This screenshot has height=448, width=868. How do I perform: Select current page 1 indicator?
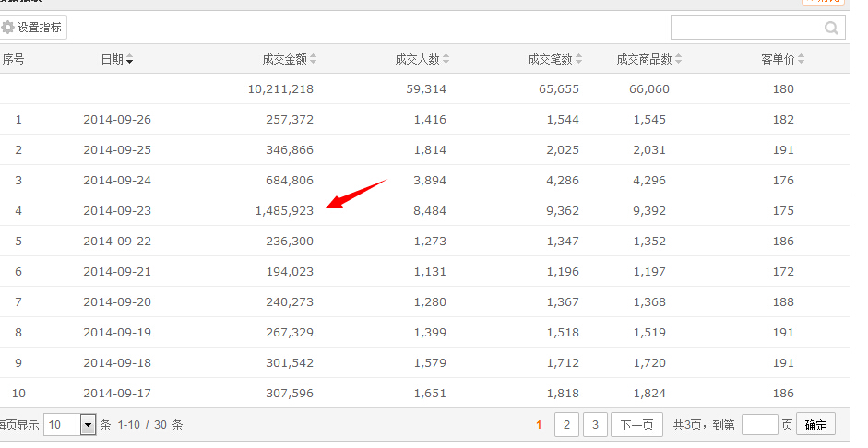(x=538, y=425)
